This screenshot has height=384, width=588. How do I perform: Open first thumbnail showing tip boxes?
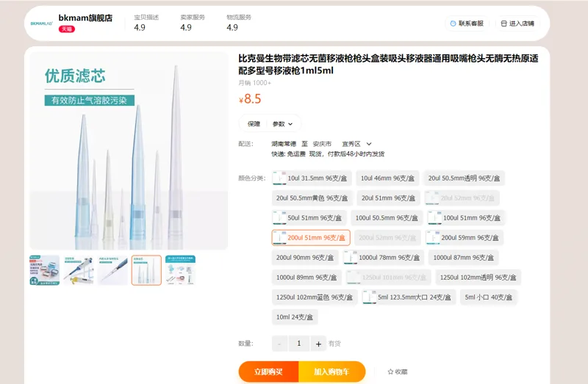(x=45, y=270)
